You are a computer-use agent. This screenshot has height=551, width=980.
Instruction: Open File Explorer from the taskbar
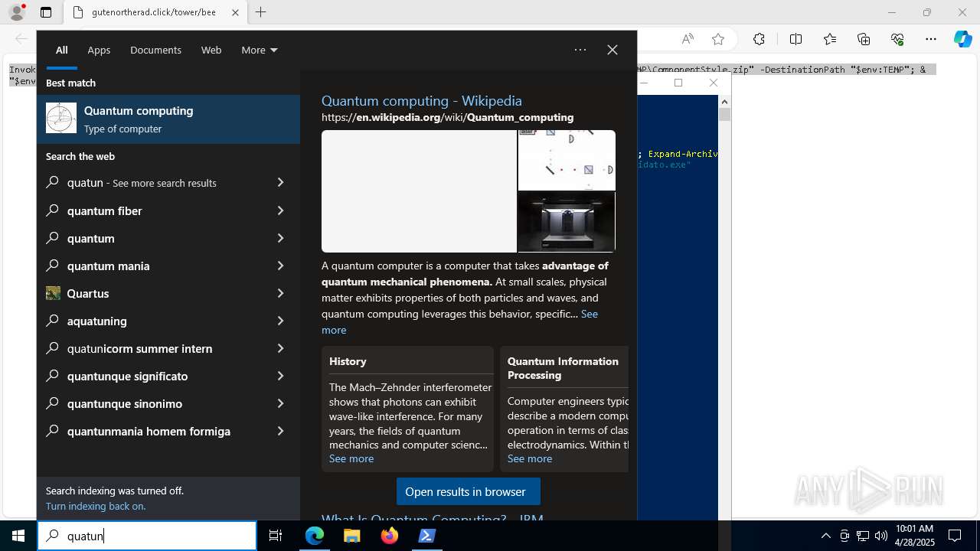coord(352,536)
